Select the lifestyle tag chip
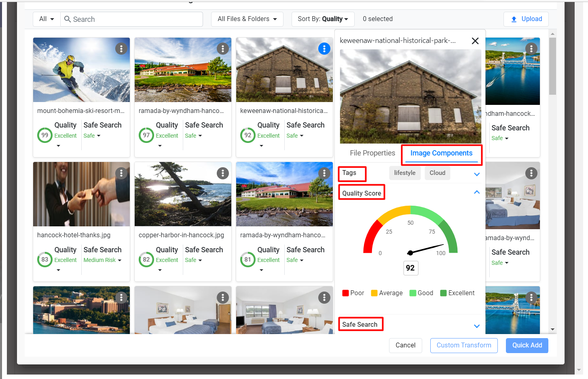The width and height of the screenshot is (588, 379). (x=405, y=173)
